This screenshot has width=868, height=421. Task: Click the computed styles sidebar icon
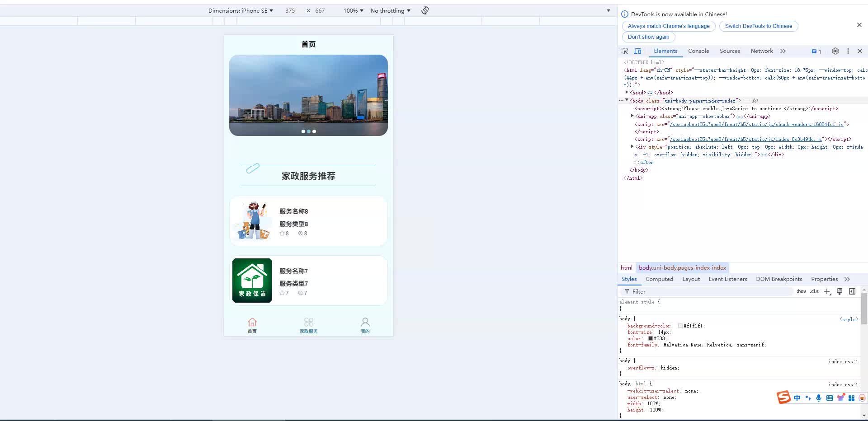(852, 291)
